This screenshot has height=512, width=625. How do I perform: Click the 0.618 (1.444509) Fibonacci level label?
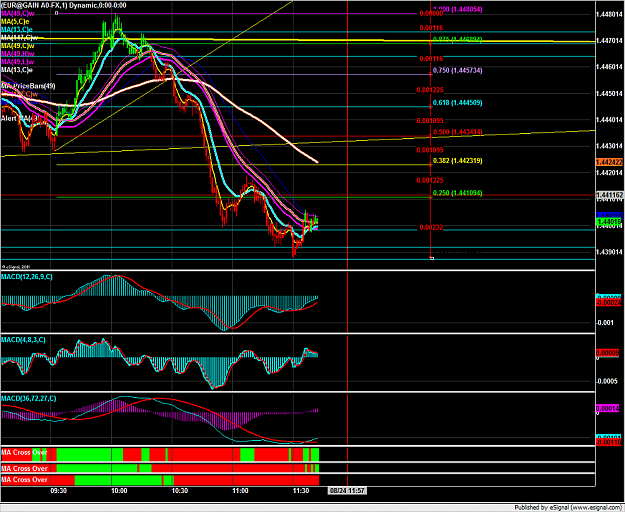pyautogui.click(x=460, y=102)
